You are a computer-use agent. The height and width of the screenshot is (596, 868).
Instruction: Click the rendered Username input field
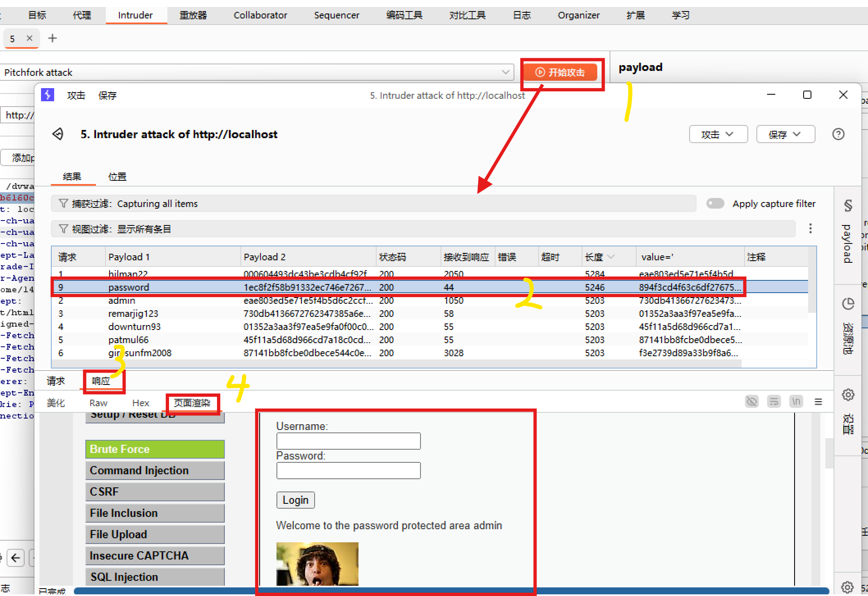[348, 441]
